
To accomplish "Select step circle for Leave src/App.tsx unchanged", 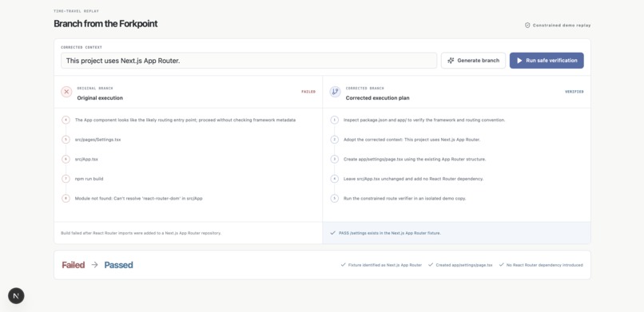I will [x=334, y=179].
